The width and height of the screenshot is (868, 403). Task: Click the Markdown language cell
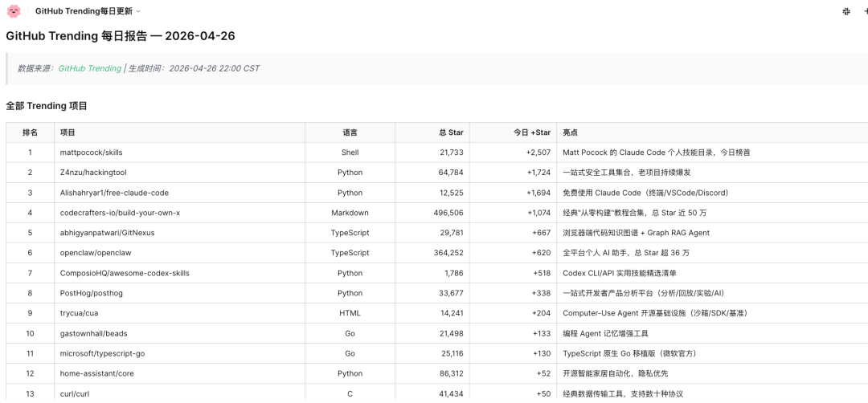350,213
